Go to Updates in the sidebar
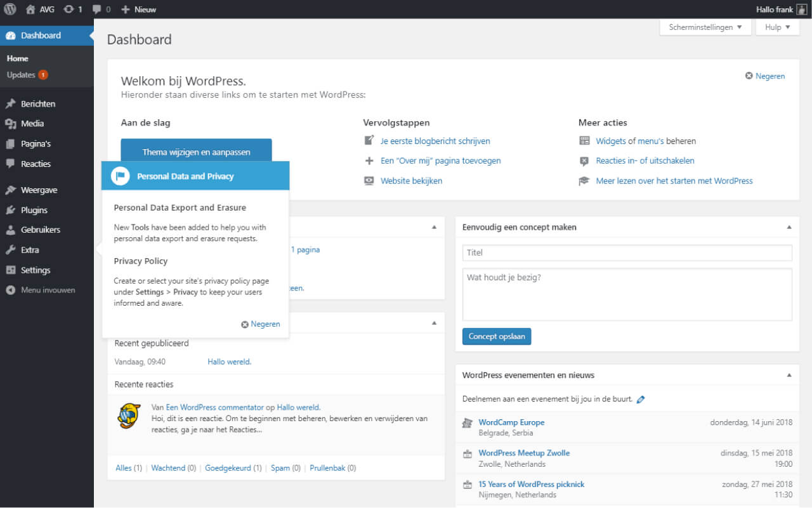Viewport: 812px width, 508px height. tap(22, 74)
